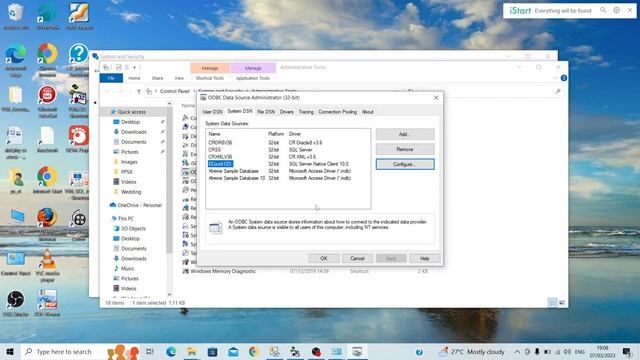Switch to the File DSN tab
640x360 pixels.
(266, 112)
